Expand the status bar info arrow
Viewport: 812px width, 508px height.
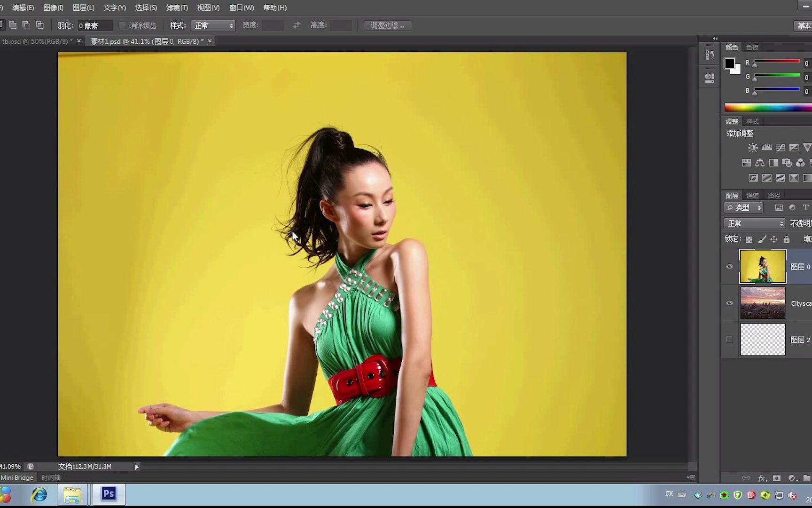pyautogui.click(x=137, y=467)
